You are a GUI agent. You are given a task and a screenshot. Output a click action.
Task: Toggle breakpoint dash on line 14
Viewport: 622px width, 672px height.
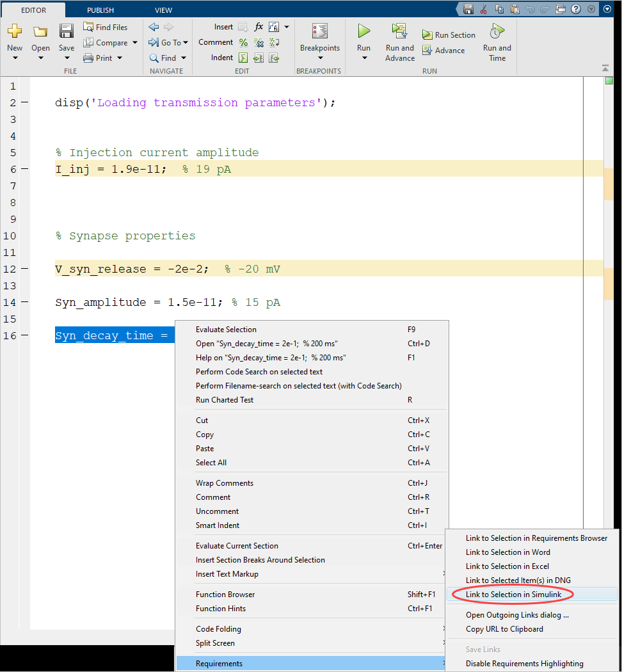[x=24, y=302]
